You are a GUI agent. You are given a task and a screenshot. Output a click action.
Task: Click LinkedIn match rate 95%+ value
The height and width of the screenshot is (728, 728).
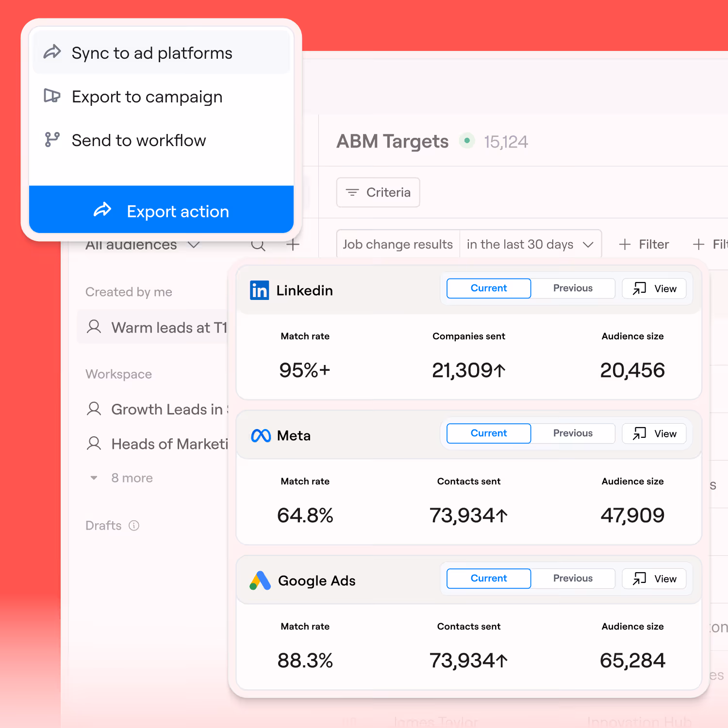(x=305, y=370)
